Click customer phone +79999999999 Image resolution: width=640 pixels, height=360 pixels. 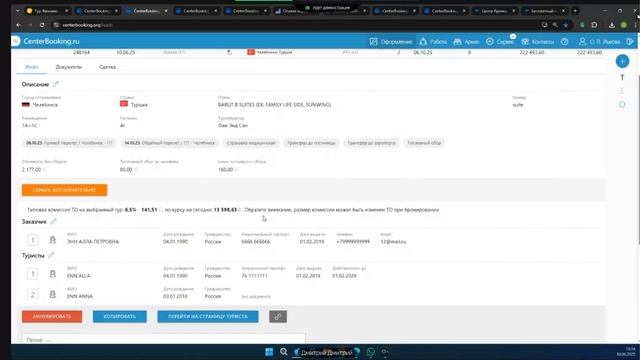pyautogui.click(x=353, y=242)
